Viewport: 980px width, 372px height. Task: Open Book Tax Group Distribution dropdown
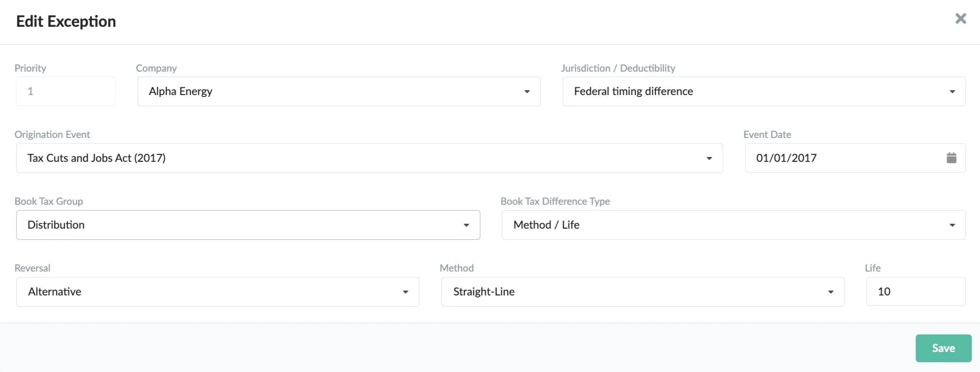click(239, 225)
